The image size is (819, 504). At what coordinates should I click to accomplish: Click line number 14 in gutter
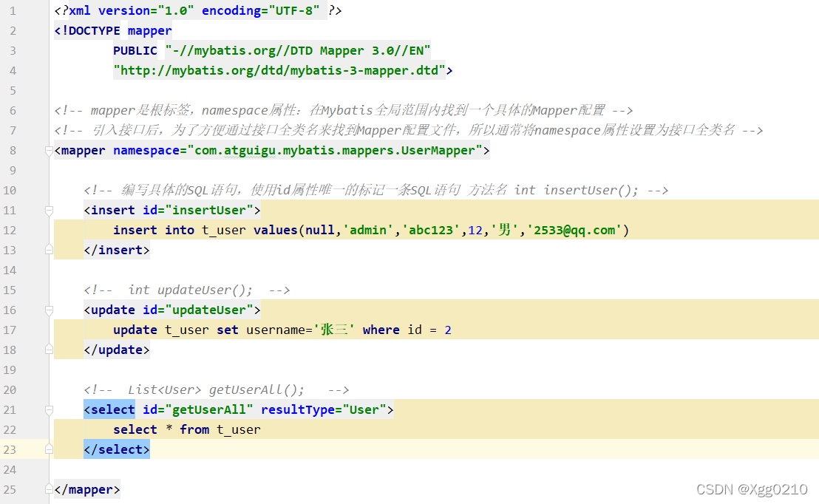point(10,270)
